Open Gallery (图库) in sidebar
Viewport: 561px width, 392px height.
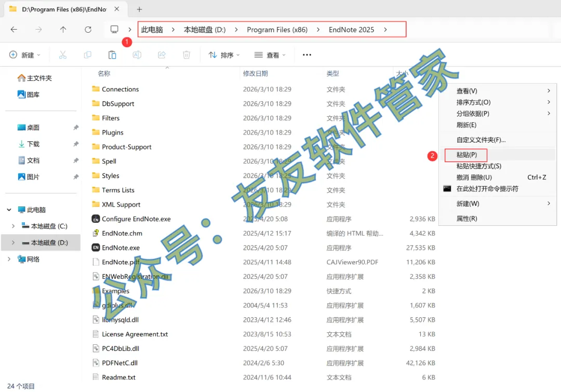click(29, 94)
